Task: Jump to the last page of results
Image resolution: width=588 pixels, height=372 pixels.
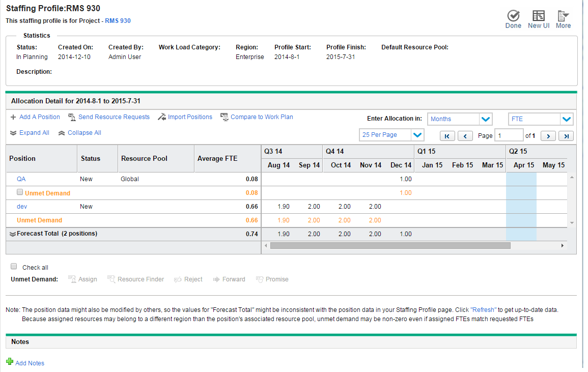Action: [566, 136]
